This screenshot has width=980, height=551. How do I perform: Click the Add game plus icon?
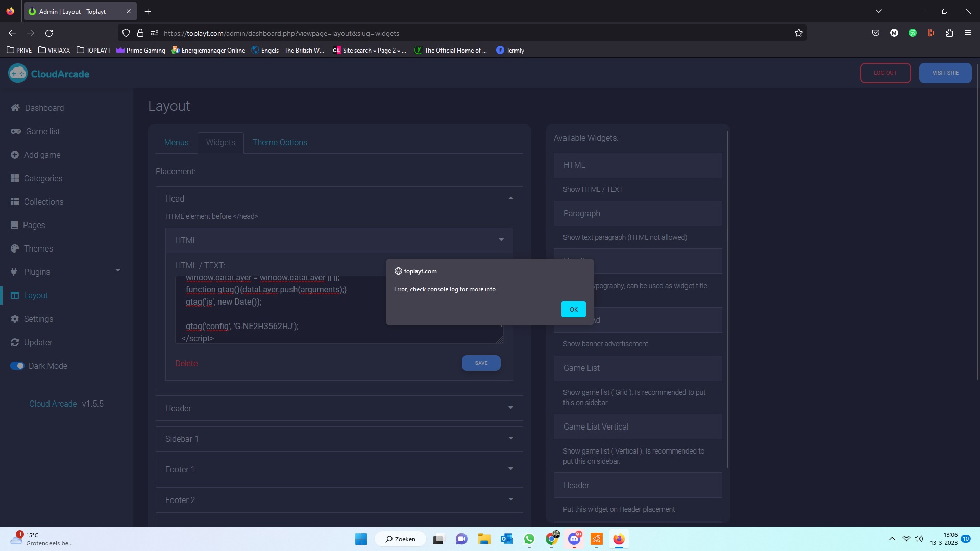pyautogui.click(x=15, y=155)
